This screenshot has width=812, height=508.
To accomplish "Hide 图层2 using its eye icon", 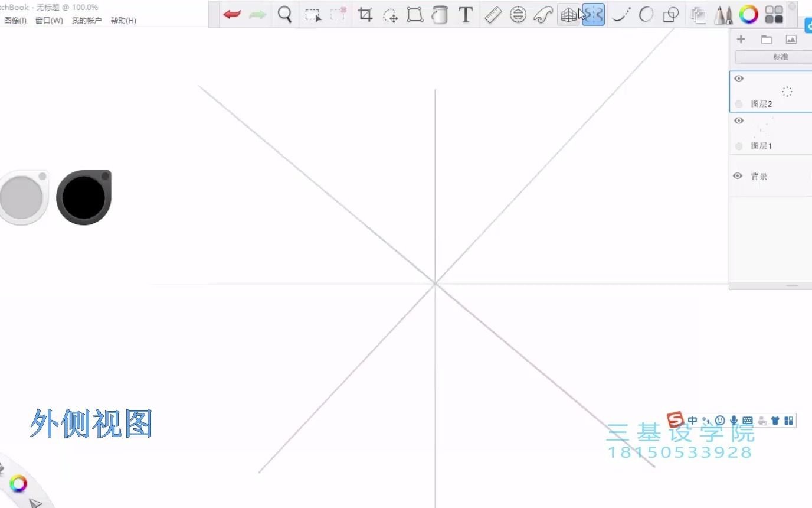I will point(739,79).
